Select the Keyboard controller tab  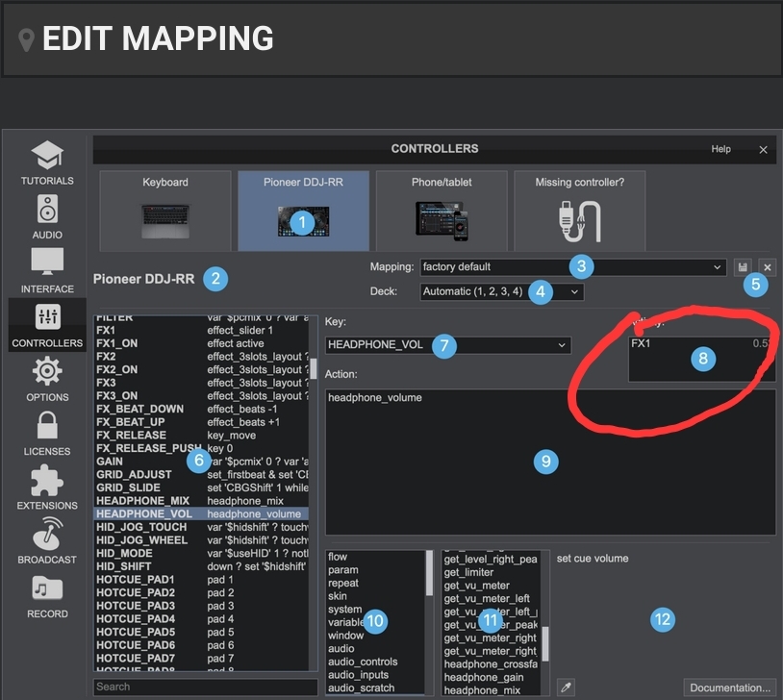[x=165, y=211]
